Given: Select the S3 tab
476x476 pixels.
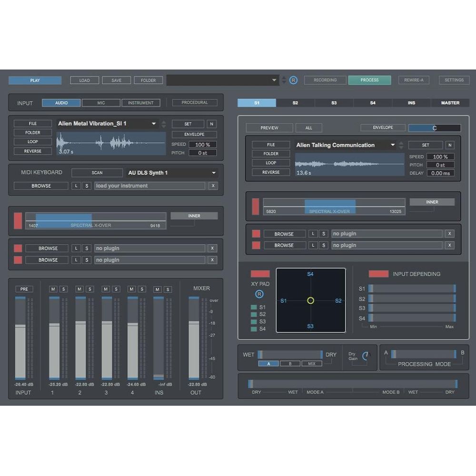Looking at the screenshot, I should pyautogui.click(x=334, y=103).
